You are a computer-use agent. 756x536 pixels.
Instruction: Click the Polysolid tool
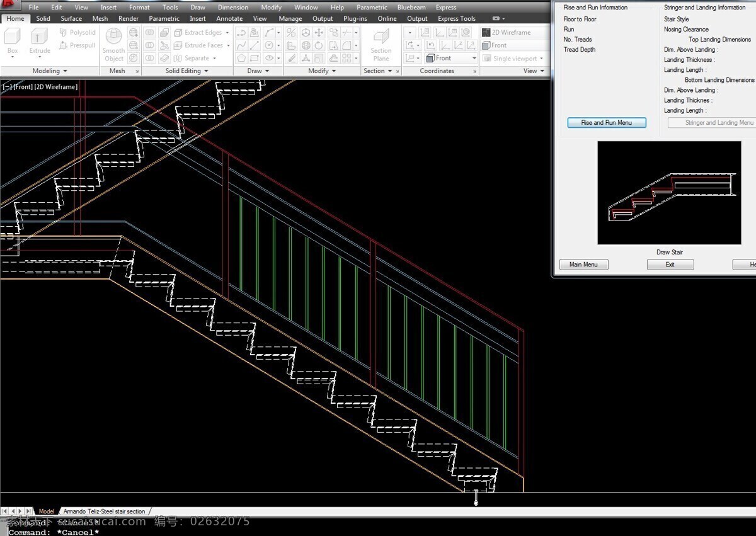click(x=77, y=33)
